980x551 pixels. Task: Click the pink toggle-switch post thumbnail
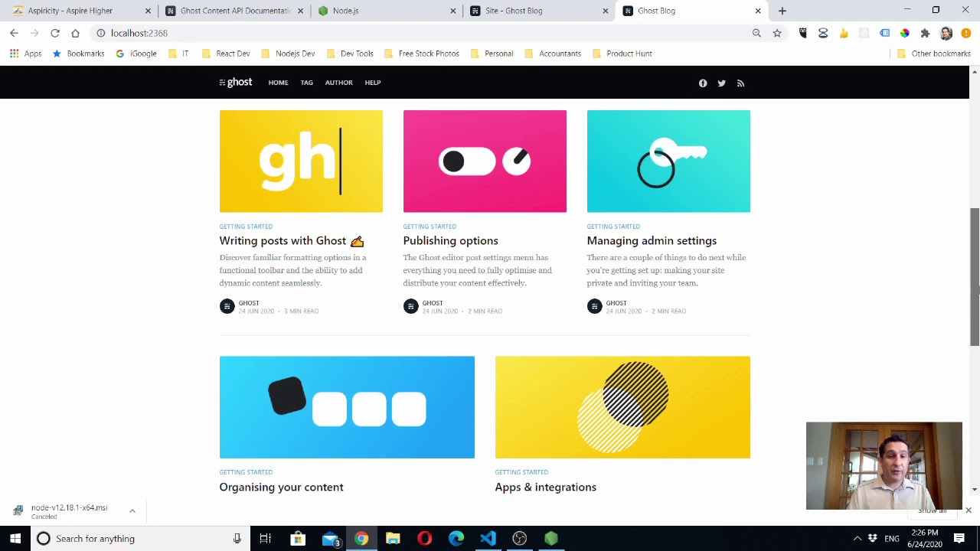pos(485,161)
